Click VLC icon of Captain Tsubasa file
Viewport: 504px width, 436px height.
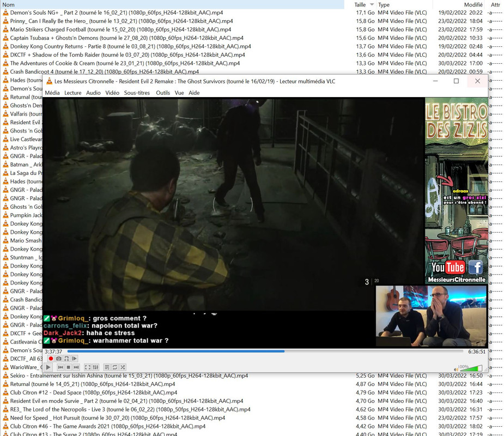click(5, 38)
